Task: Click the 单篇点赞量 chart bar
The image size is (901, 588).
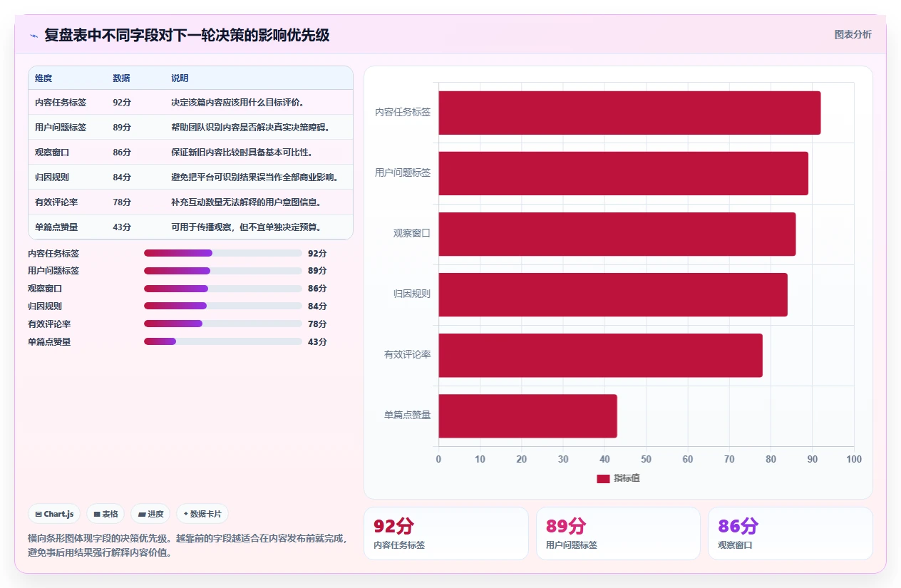Action: coord(527,416)
